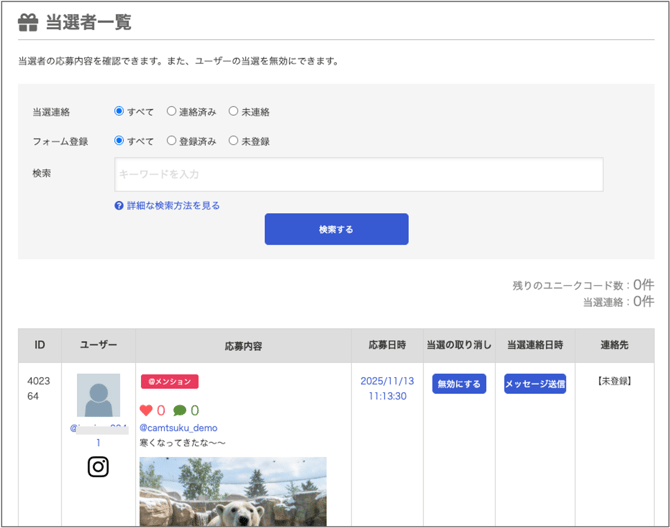Click the Instagram logo icon
Viewport: 670px width, 528px height.
98,466
